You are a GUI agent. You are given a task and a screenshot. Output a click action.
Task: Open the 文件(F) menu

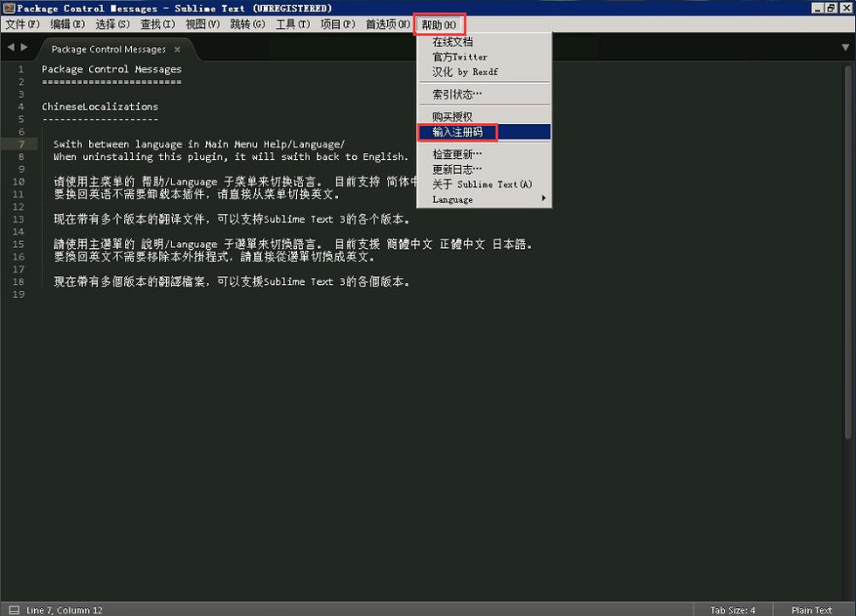click(x=23, y=24)
